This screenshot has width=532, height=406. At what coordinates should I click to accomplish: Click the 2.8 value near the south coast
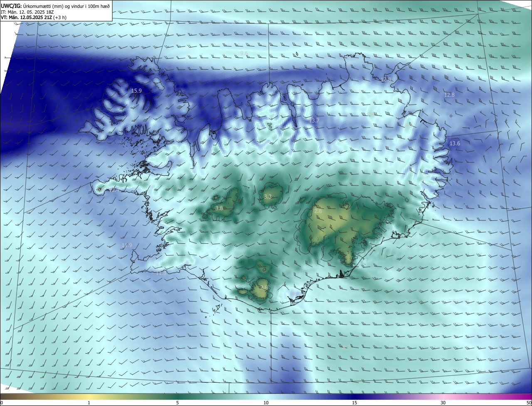click(264, 288)
